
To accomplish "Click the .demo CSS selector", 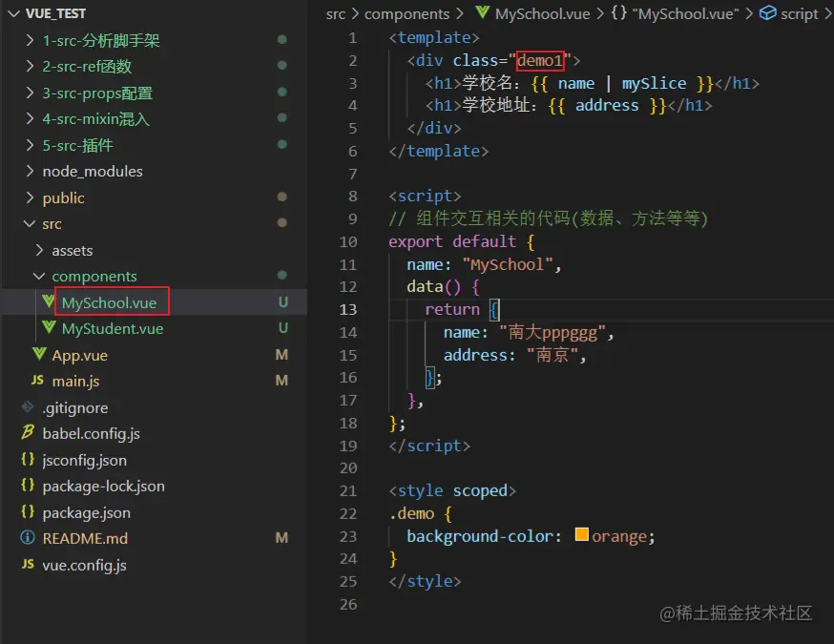I will tap(411, 513).
